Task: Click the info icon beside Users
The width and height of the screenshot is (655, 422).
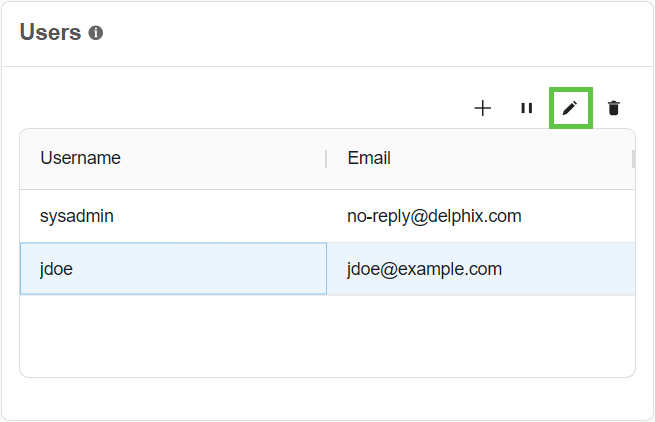Action: pos(96,33)
